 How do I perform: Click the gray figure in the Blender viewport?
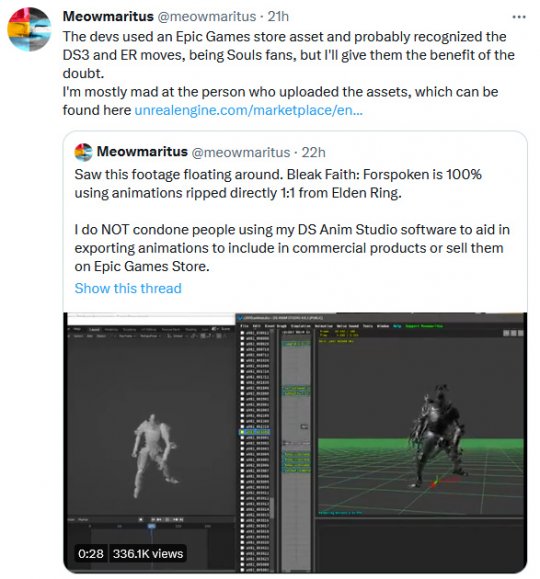click(154, 455)
